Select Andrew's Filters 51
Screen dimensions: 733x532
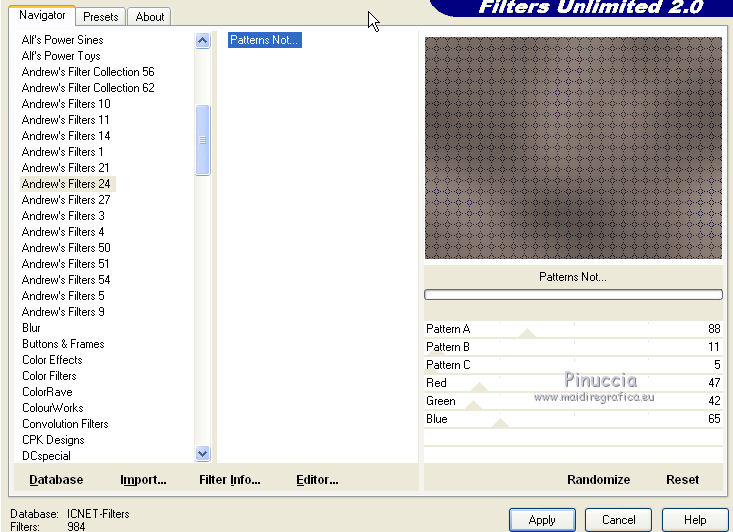coord(65,264)
